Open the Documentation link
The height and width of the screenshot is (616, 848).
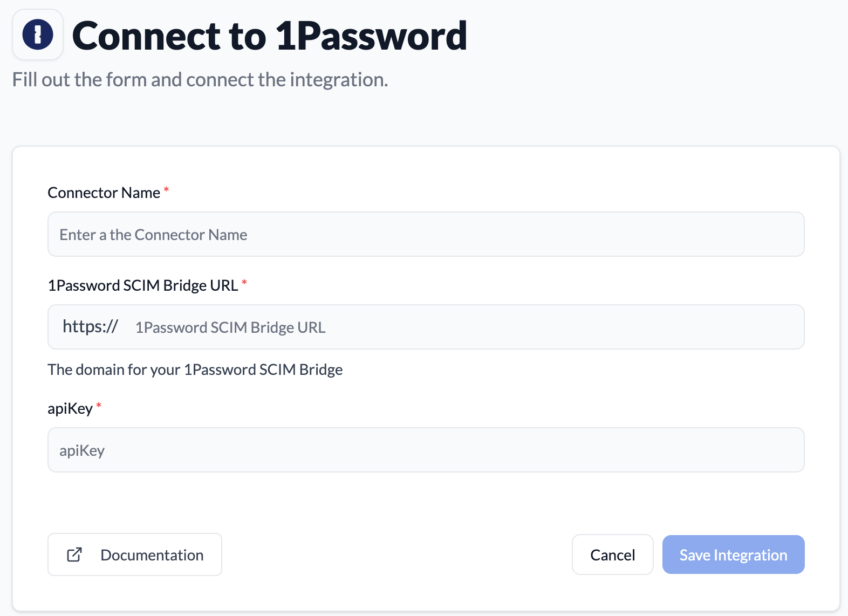click(135, 555)
